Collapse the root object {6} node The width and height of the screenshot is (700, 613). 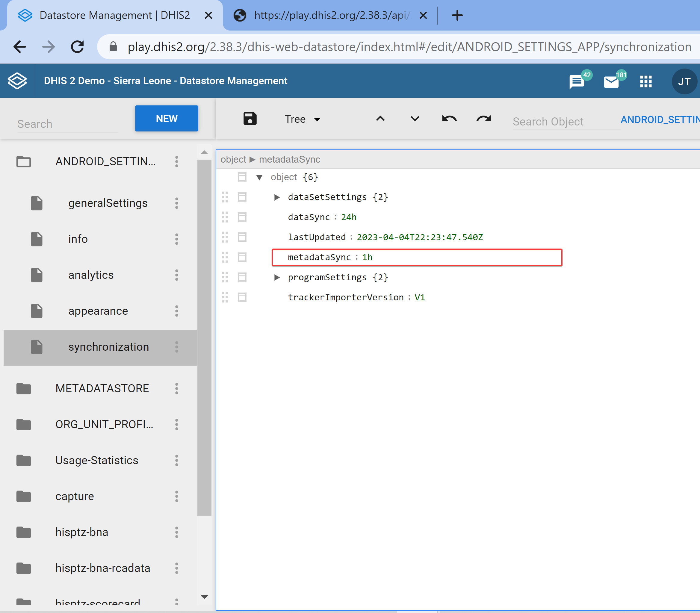pyautogui.click(x=259, y=177)
